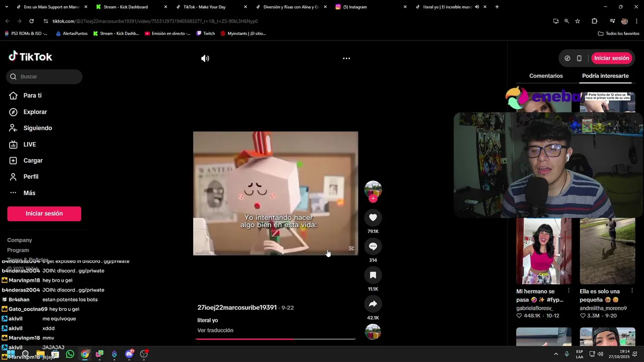Open PS3 ROMs & ISO bookmark

click(x=26, y=34)
